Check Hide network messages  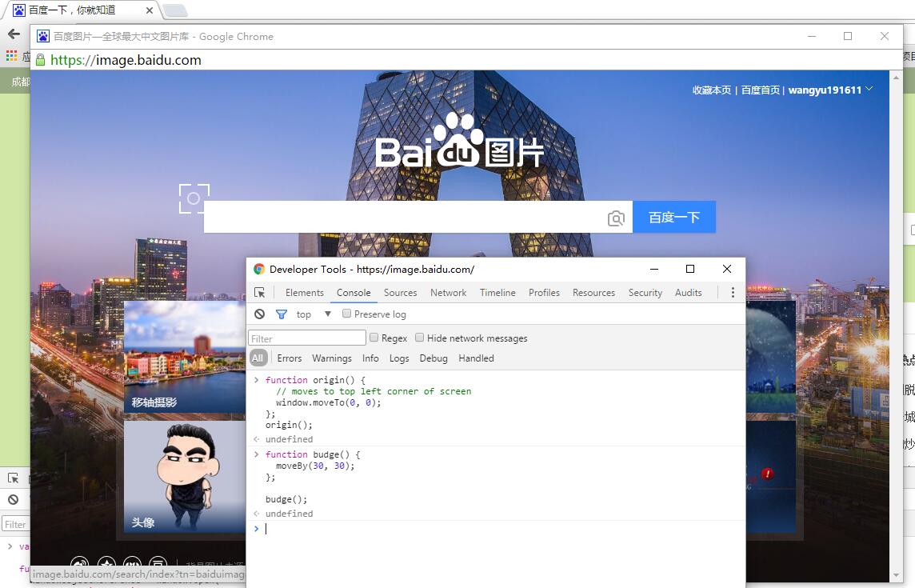pos(420,338)
